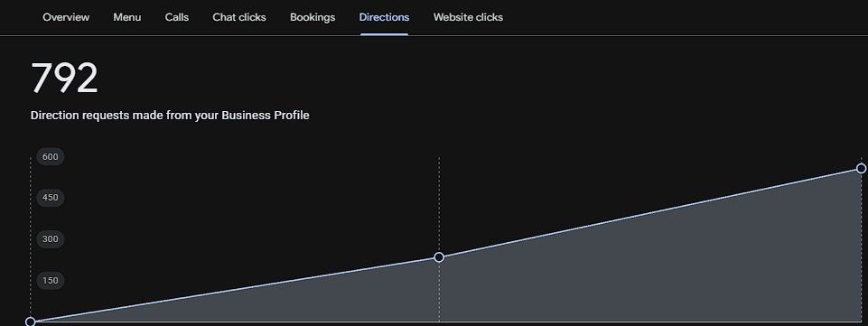Click the Direction requests description text
The image size is (868, 326).
click(170, 116)
